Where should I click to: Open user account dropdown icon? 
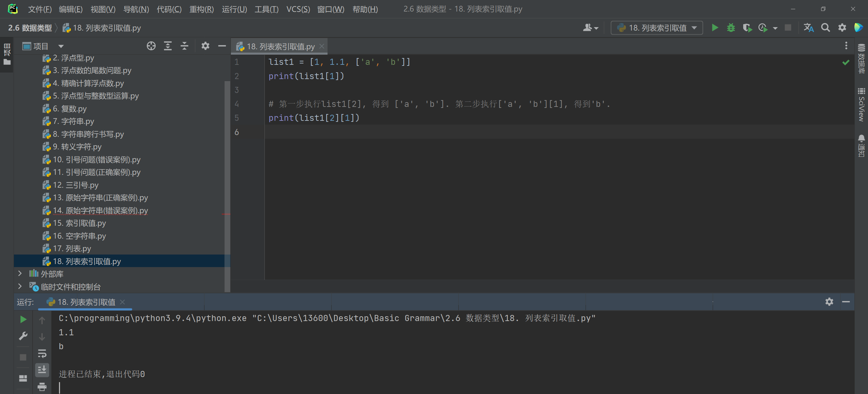tap(590, 28)
